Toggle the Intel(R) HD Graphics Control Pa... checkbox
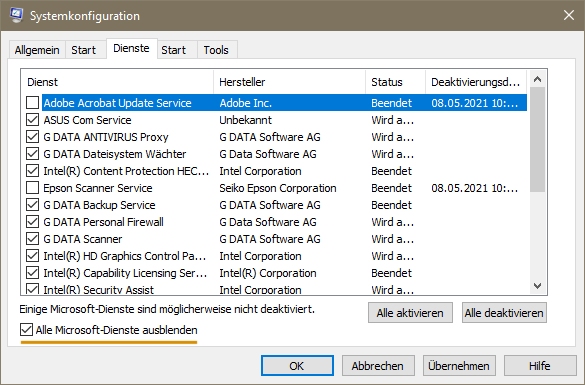 coord(32,256)
